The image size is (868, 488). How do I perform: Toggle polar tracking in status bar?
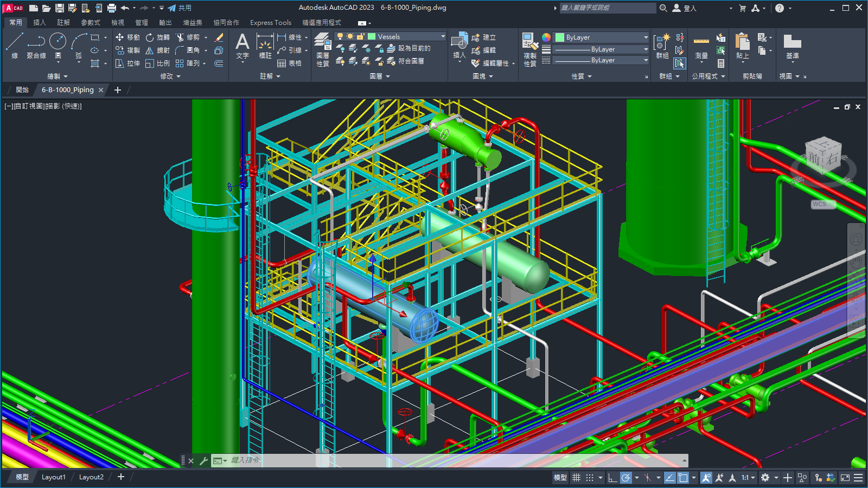pyautogui.click(x=626, y=478)
